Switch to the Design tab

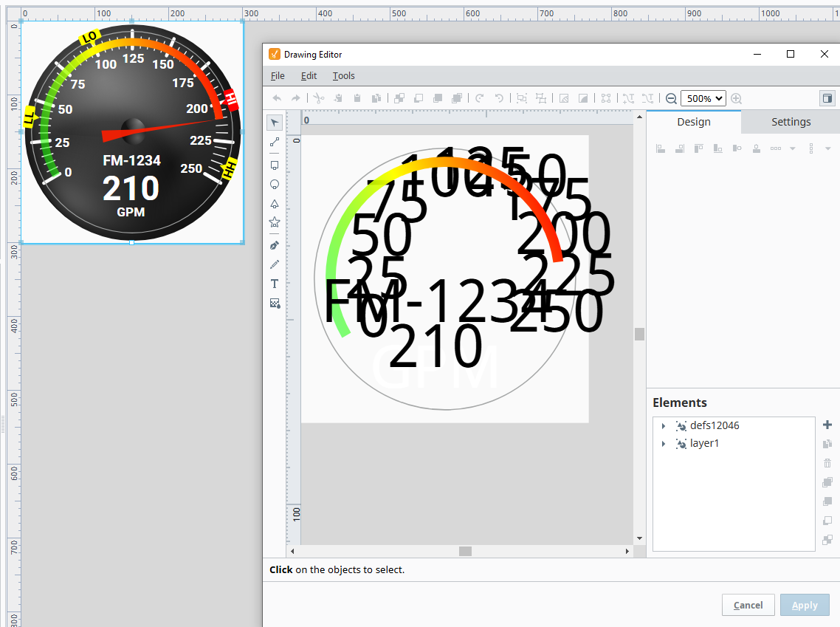pos(694,122)
